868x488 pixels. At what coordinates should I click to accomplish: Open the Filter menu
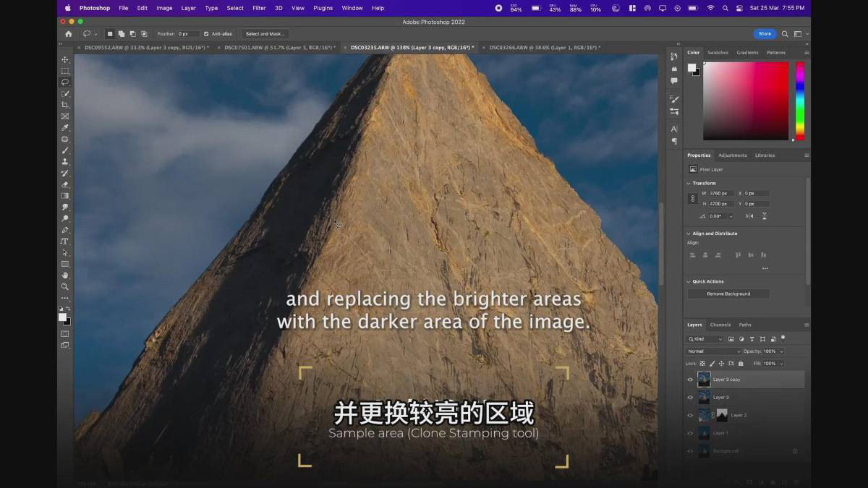[x=259, y=8]
